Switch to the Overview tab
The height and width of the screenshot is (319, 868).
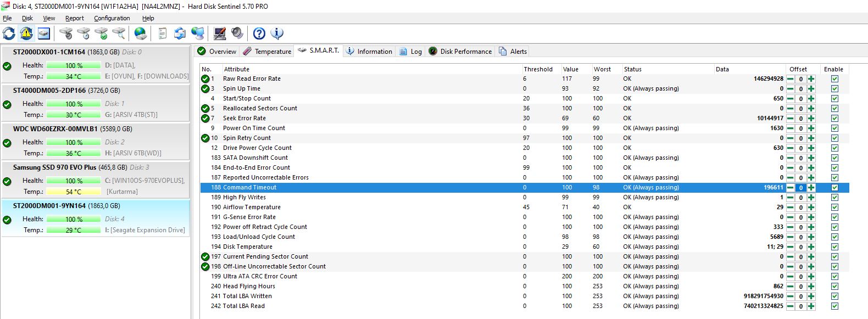click(217, 51)
